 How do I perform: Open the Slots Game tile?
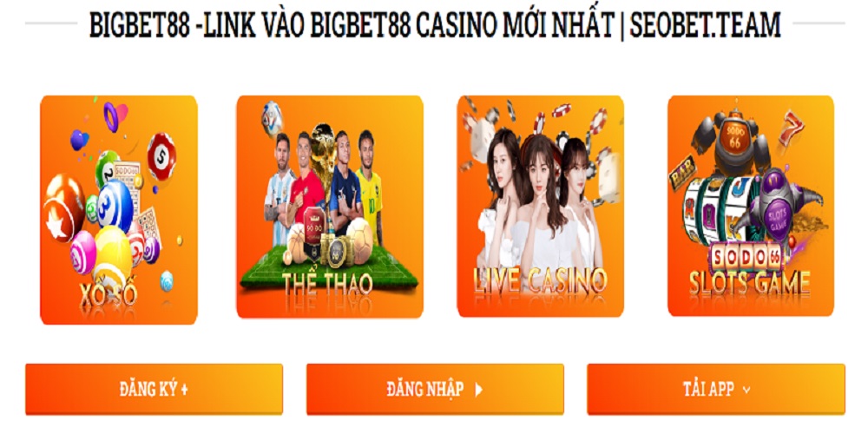(751, 206)
